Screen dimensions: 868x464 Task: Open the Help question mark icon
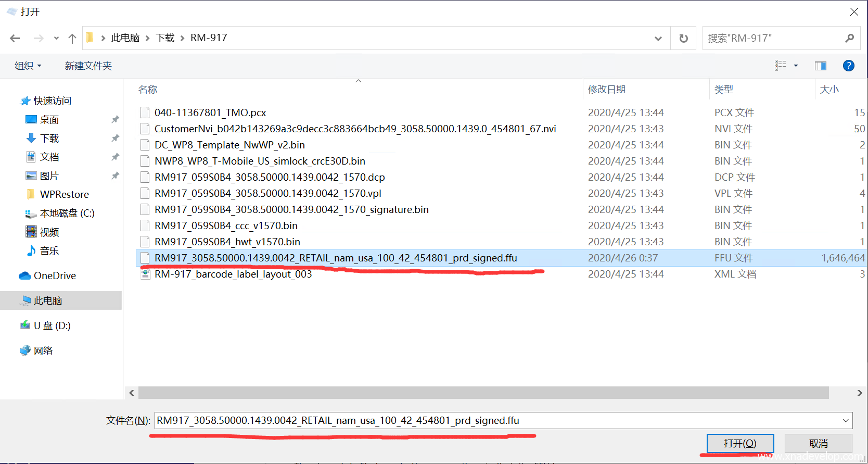coord(848,66)
